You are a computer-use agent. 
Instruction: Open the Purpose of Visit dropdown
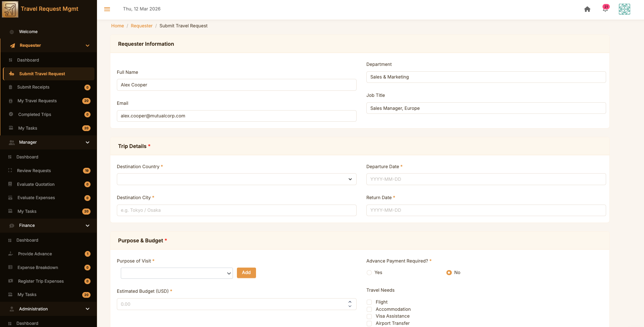177,273
